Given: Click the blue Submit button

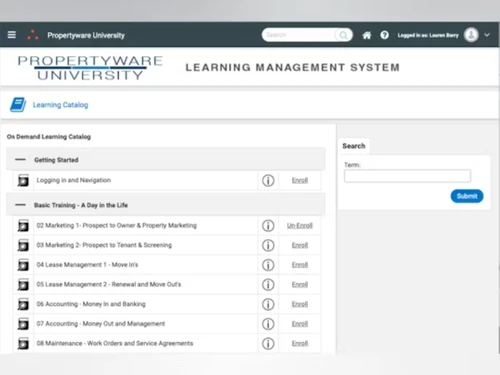Looking at the screenshot, I should point(467,196).
